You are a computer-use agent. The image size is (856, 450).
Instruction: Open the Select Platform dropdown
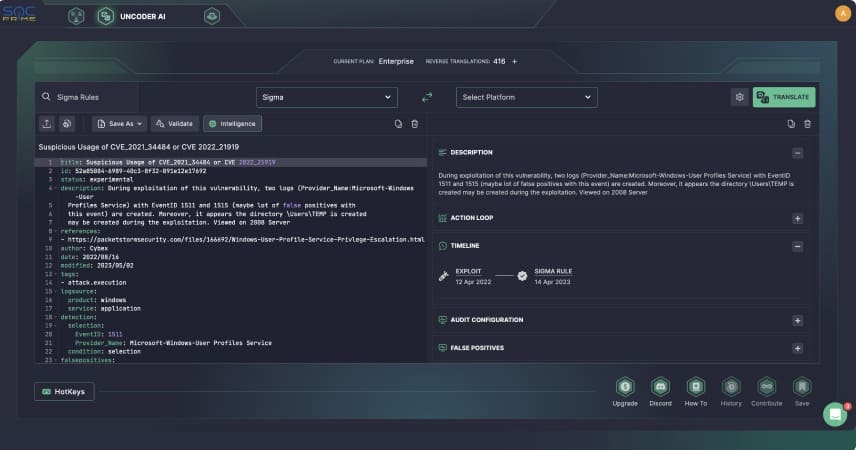(x=526, y=97)
